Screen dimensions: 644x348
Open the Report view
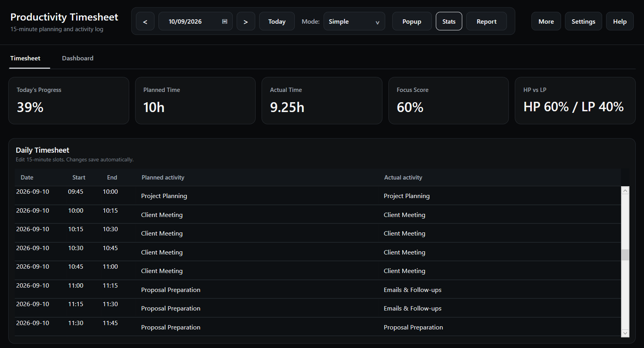coord(486,21)
